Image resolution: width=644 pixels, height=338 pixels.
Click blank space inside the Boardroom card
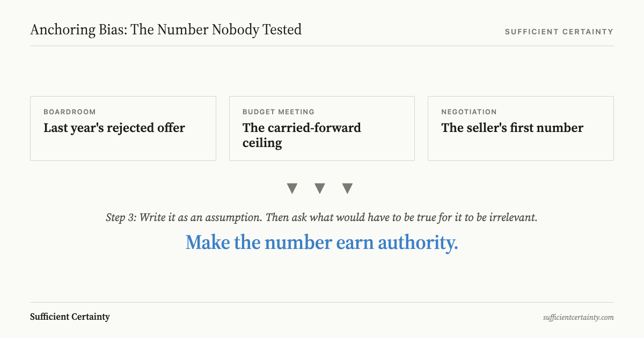pyautogui.click(x=123, y=147)
